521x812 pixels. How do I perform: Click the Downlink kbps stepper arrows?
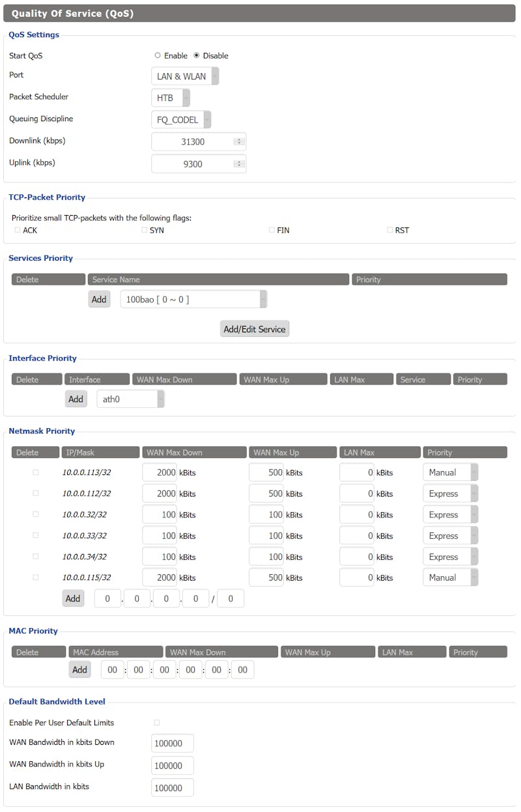[239, 141]
